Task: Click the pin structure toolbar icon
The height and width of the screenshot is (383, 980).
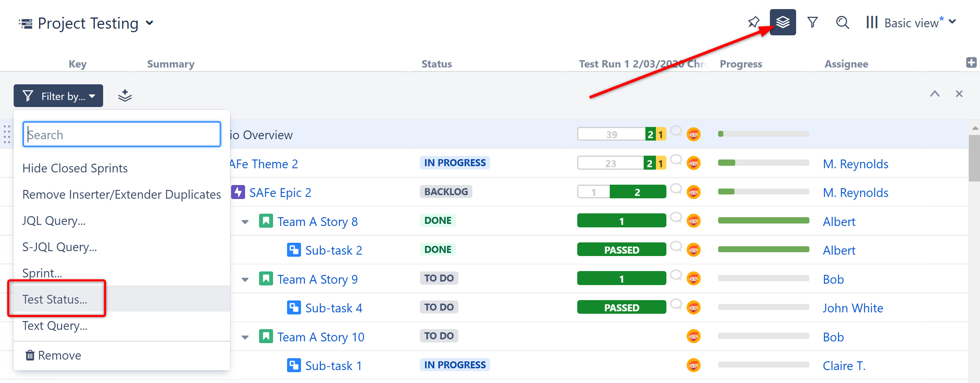Action: coord(754,22)
